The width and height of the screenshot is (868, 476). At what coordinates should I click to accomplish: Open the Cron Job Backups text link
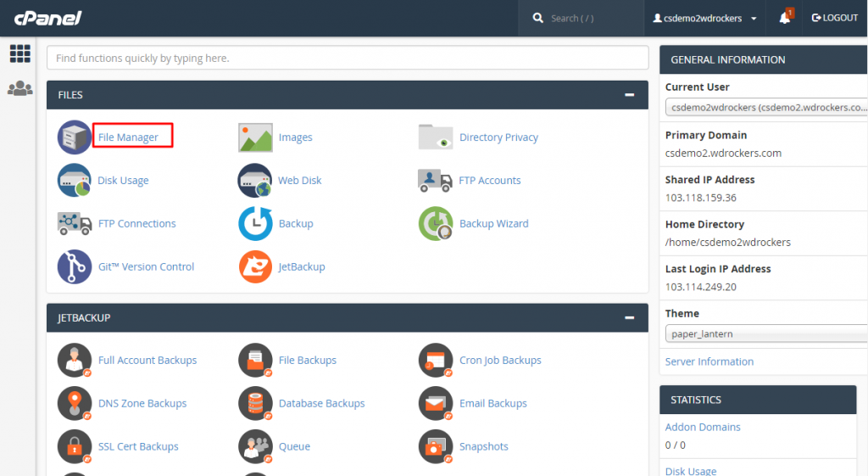[x=500, y=361]
